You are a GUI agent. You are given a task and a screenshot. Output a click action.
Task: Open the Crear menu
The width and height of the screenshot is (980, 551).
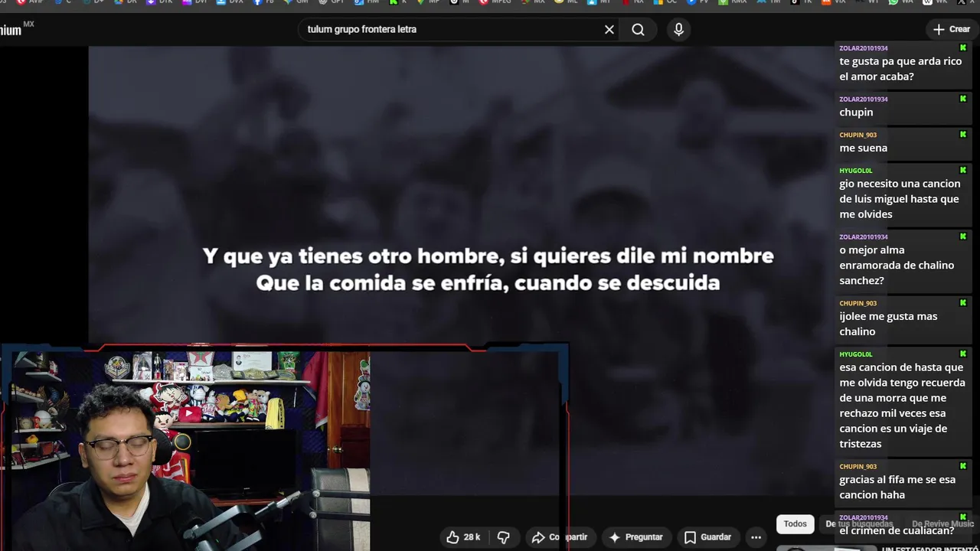[x=952, y=29]
